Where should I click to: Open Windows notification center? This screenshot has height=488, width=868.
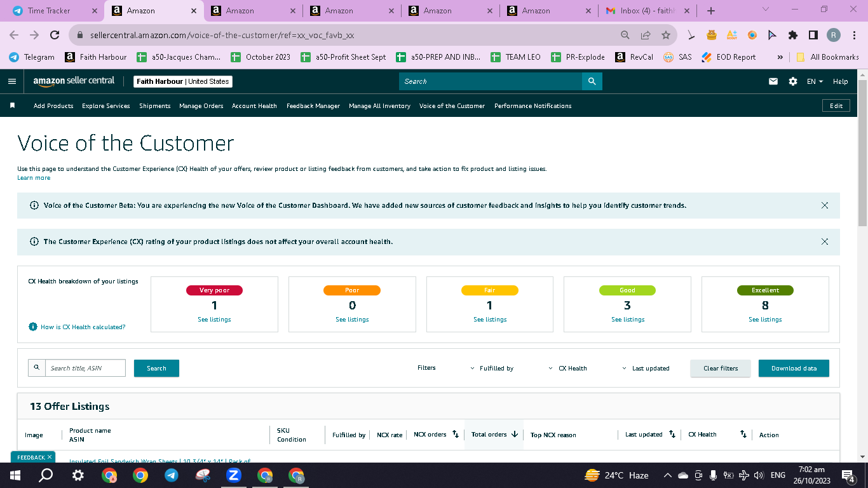[x=848, y=475]
